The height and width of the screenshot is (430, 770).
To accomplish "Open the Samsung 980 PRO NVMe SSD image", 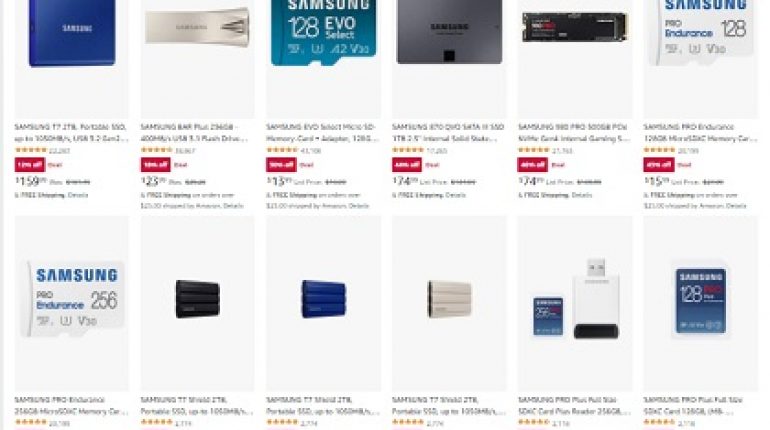I will coord(575,27).
